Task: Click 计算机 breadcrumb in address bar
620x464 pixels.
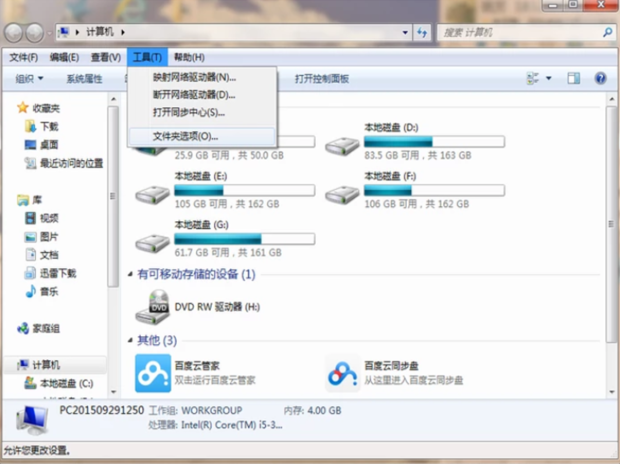Action: point(100,32)
